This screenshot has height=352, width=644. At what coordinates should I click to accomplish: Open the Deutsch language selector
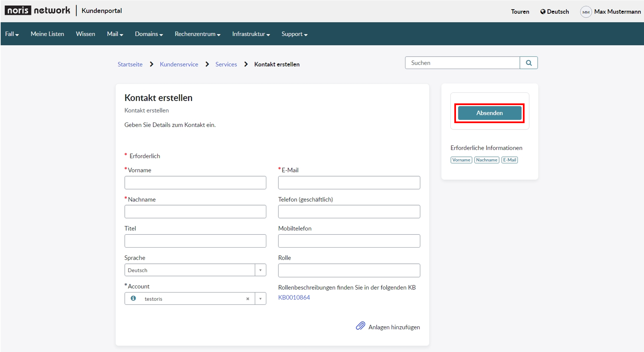(x=554, y=12)
